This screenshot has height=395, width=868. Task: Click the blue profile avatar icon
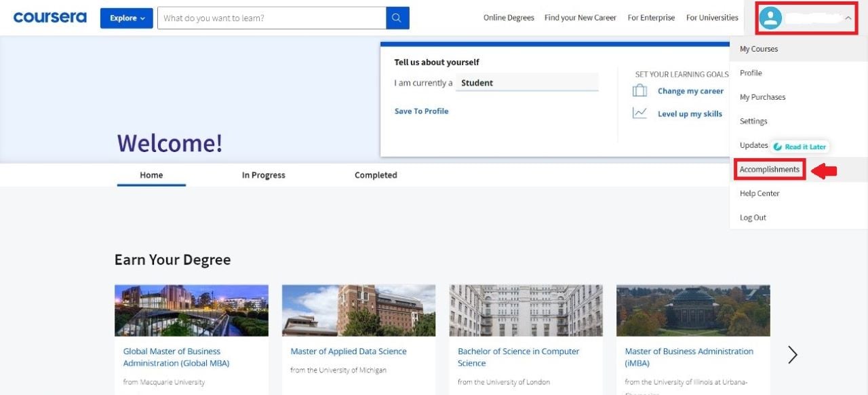click(x=770, y=18)
